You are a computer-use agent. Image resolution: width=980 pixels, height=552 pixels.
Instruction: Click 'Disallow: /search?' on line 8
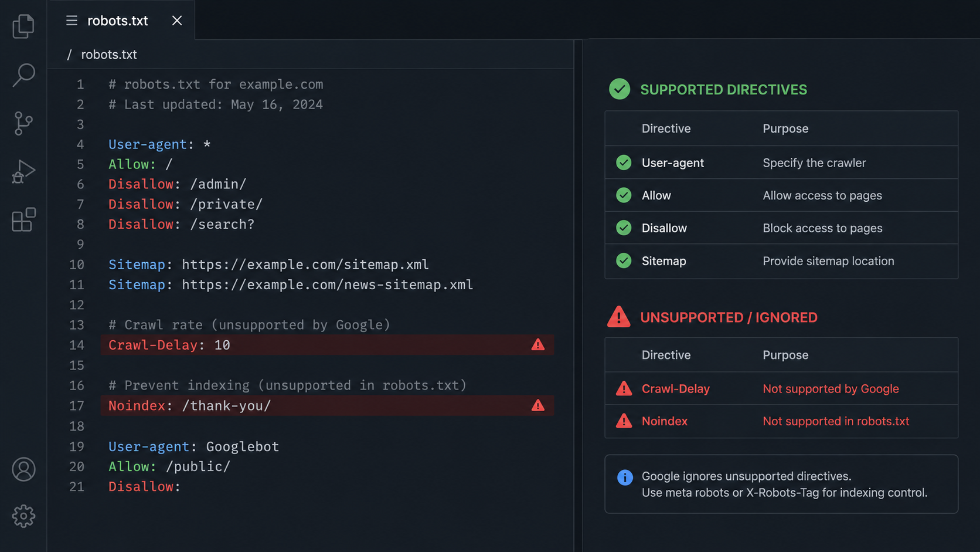tap(181, 224)
